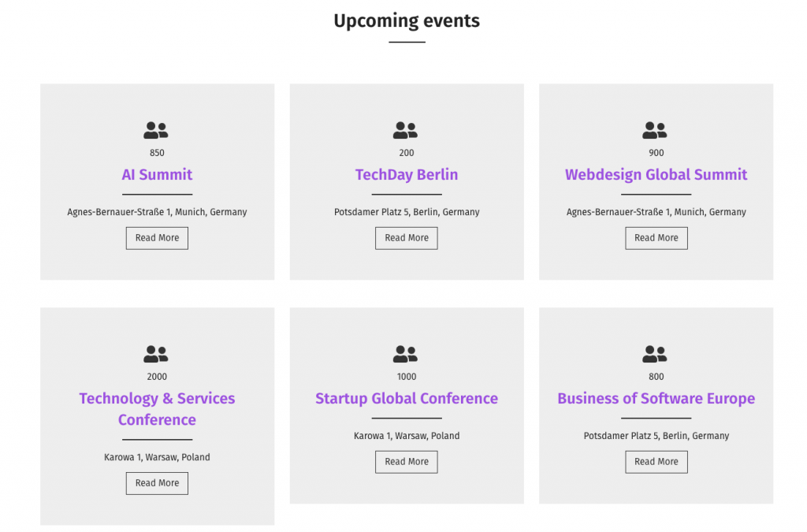Open Read More for Startup Global Conference
The width and height of the screenshot is (807, 532).
(407, 462)
